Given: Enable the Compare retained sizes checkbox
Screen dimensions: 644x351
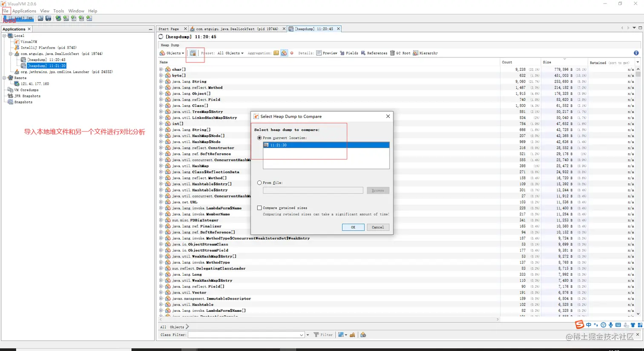Looking at the screenshot, I should [259, 208].
